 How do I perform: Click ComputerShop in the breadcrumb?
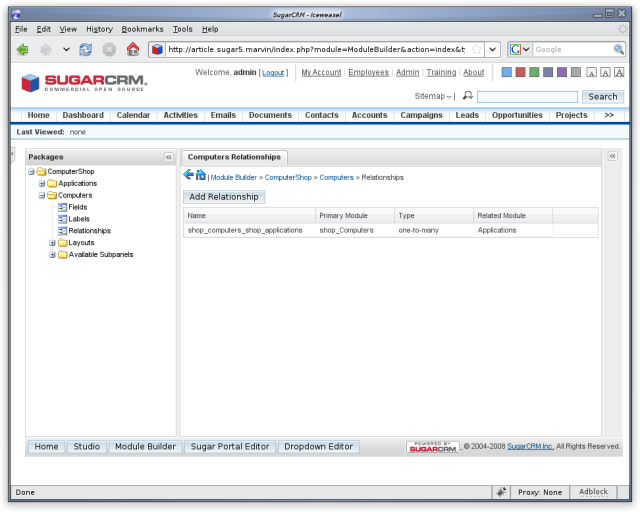(288, 178)
